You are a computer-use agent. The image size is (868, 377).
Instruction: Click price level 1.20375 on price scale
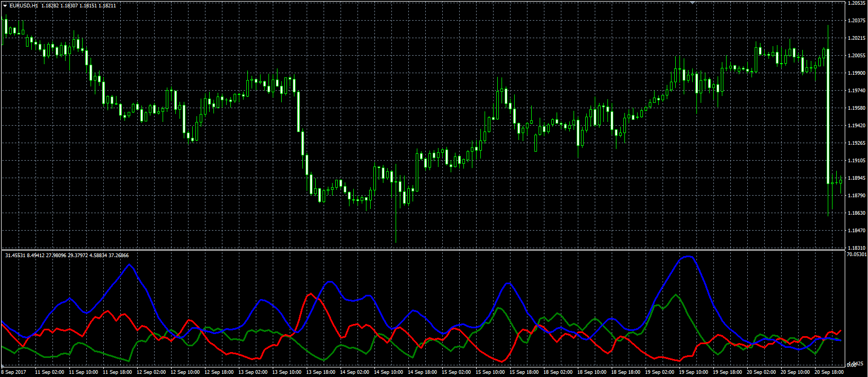coord(856,21)
